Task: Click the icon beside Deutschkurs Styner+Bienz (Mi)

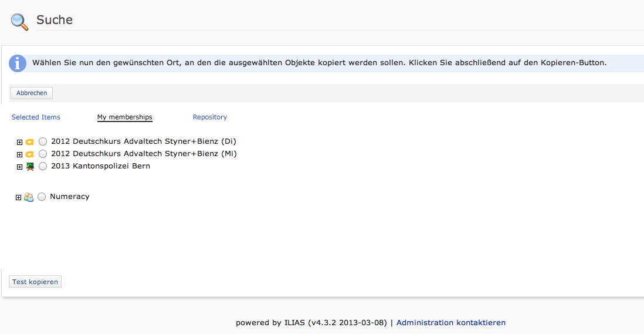Action: coord(30,154)
